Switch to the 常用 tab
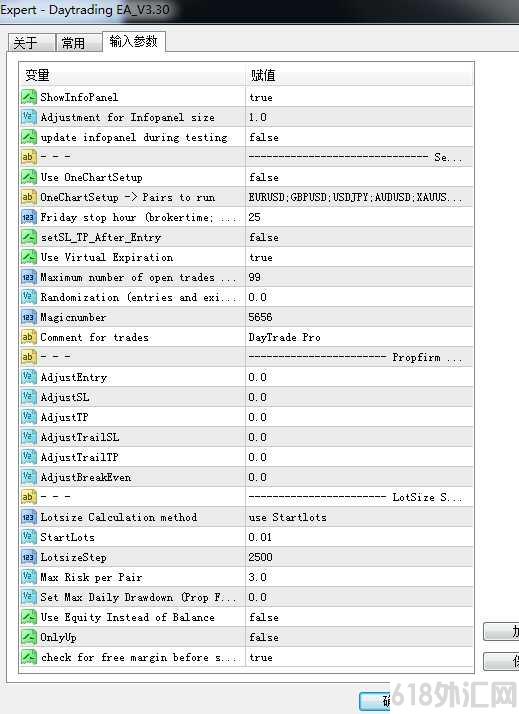 pyautogui.click(x=78, y=43)
